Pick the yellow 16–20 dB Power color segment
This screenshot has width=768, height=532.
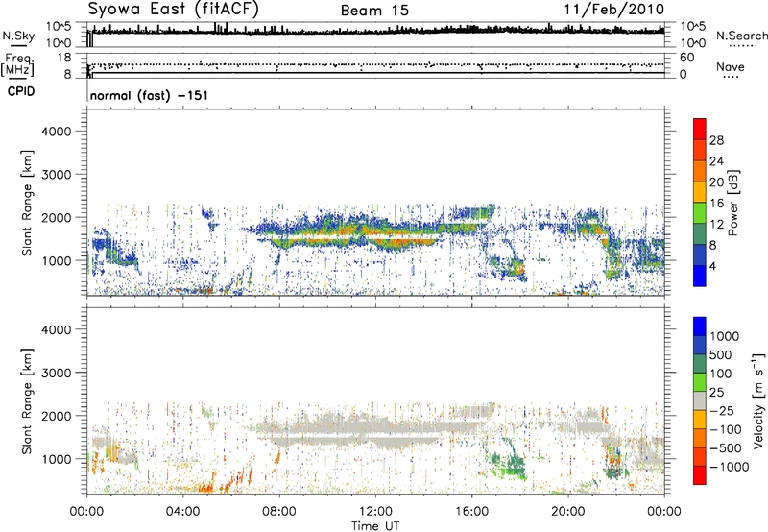pos(700,191)
